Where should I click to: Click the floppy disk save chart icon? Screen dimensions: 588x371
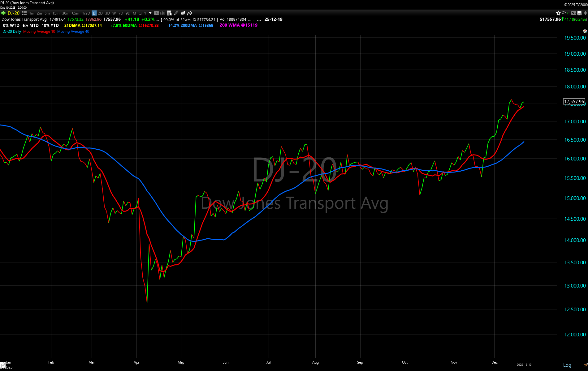coord(579,13)
